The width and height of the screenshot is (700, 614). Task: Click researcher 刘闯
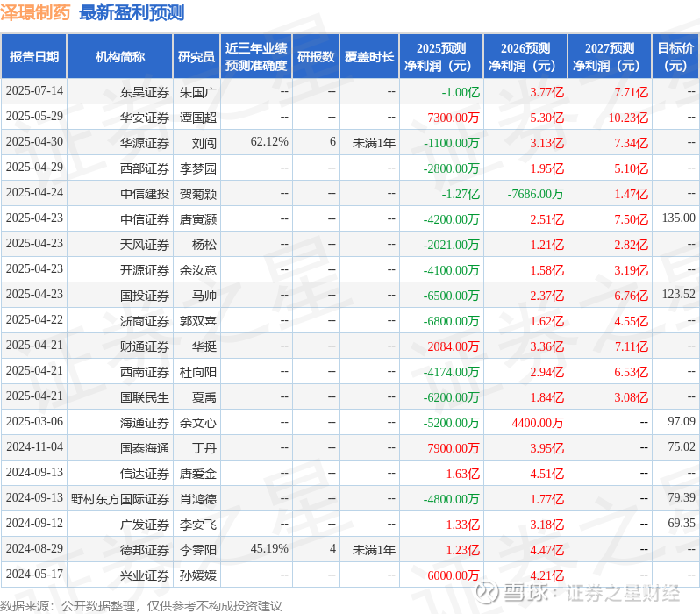[204, 143]
